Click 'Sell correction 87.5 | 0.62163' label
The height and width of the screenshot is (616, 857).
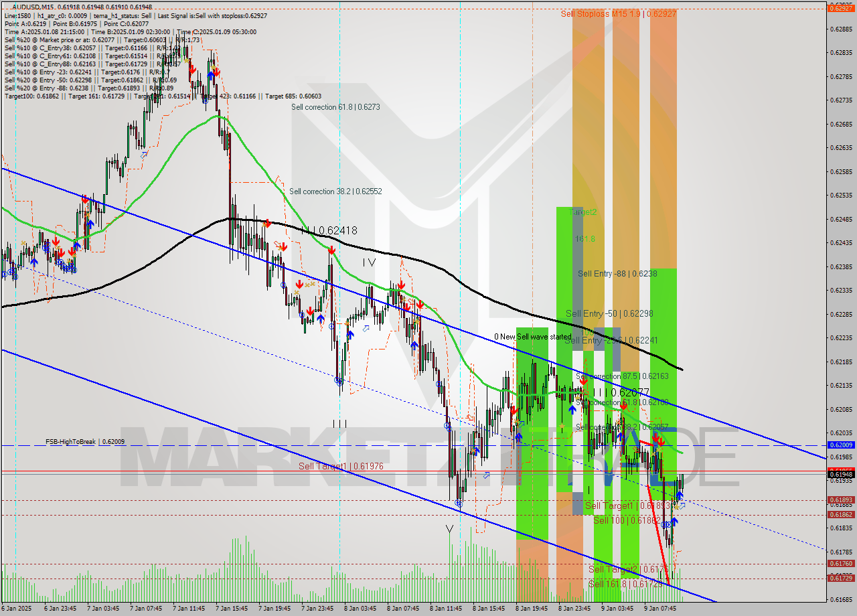point(622,376)
